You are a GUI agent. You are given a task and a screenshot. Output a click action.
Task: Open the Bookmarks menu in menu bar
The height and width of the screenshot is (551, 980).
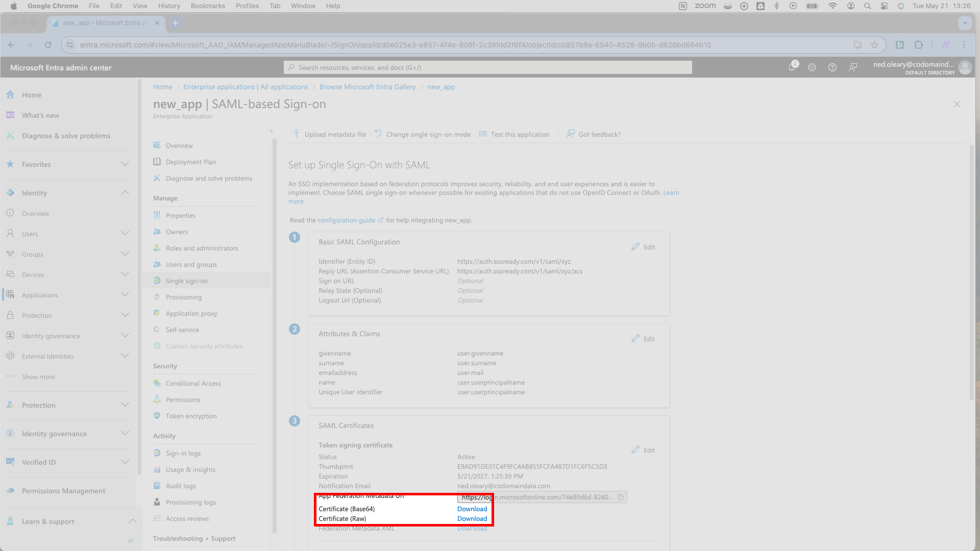pyautogui.click(x=208, y=6)
